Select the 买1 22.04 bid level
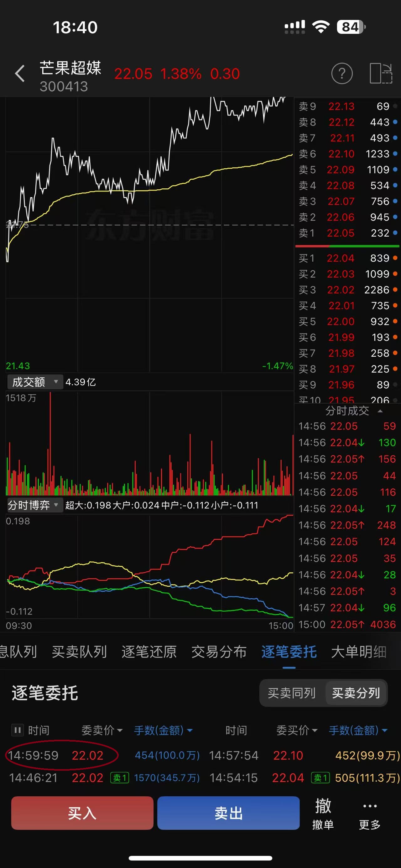The width and height of the screenshot is (401, 868). (x=347, y=258)
